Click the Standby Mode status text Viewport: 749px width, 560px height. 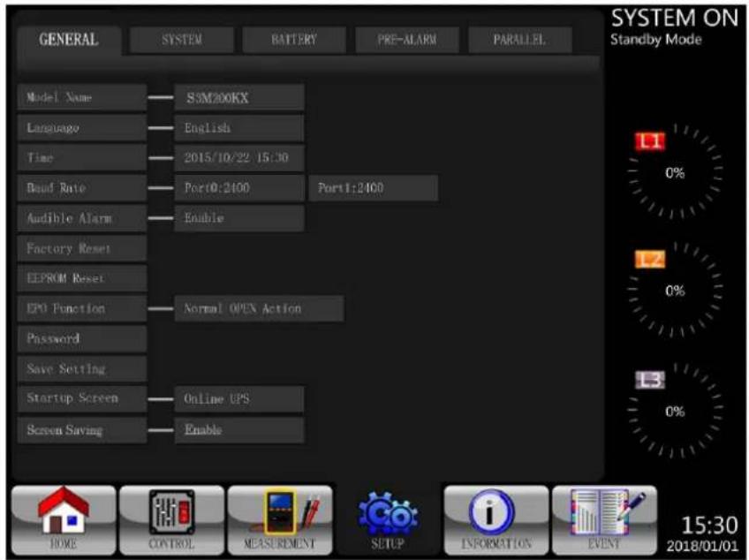pyautogui.click(x=656, y=40)
